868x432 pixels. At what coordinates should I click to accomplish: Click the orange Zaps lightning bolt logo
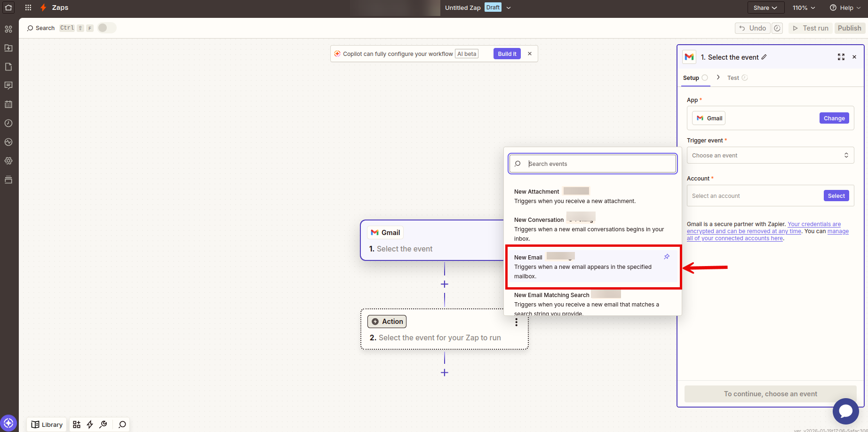pos(43,8)
